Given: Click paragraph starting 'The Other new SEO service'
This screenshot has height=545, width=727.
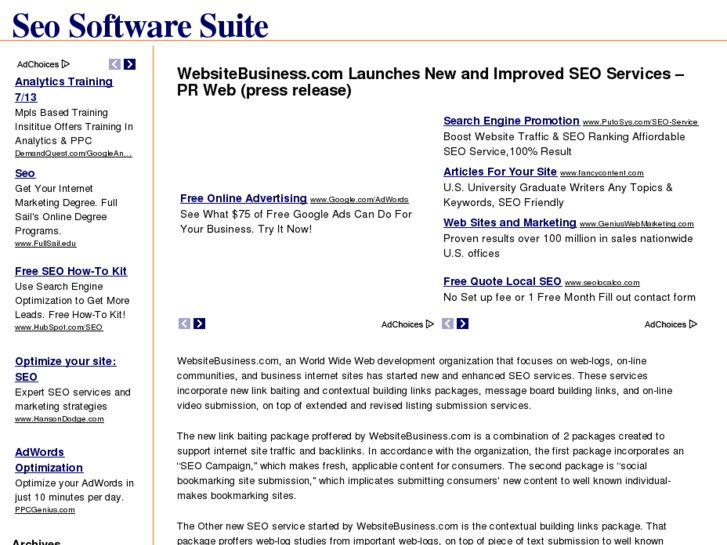Looking at the screenshot, I should [x=421, y=533].
